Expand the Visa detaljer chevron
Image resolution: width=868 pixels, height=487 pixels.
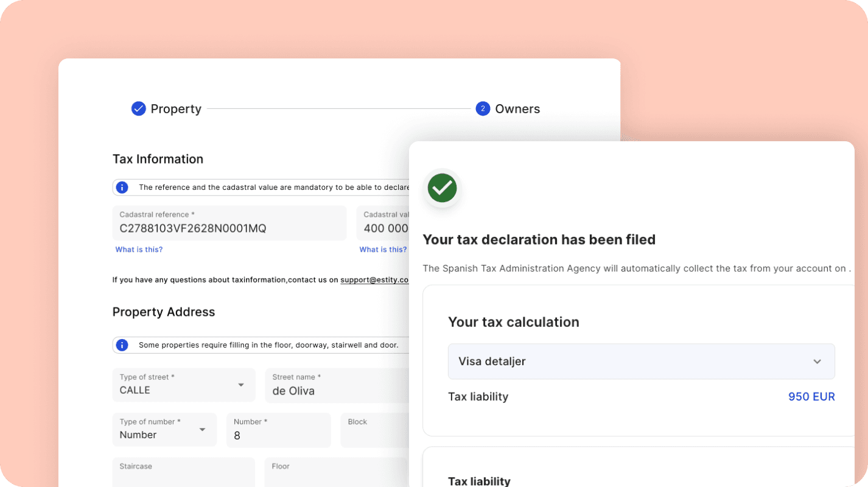[817, 362]
